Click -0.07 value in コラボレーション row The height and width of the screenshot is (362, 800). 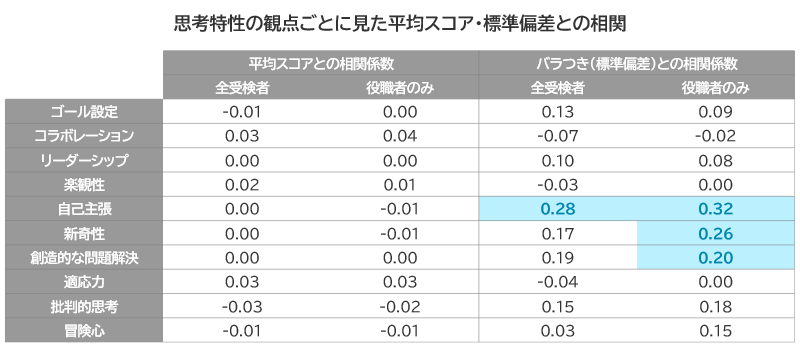pyautogui.click(x=558, y=136)
